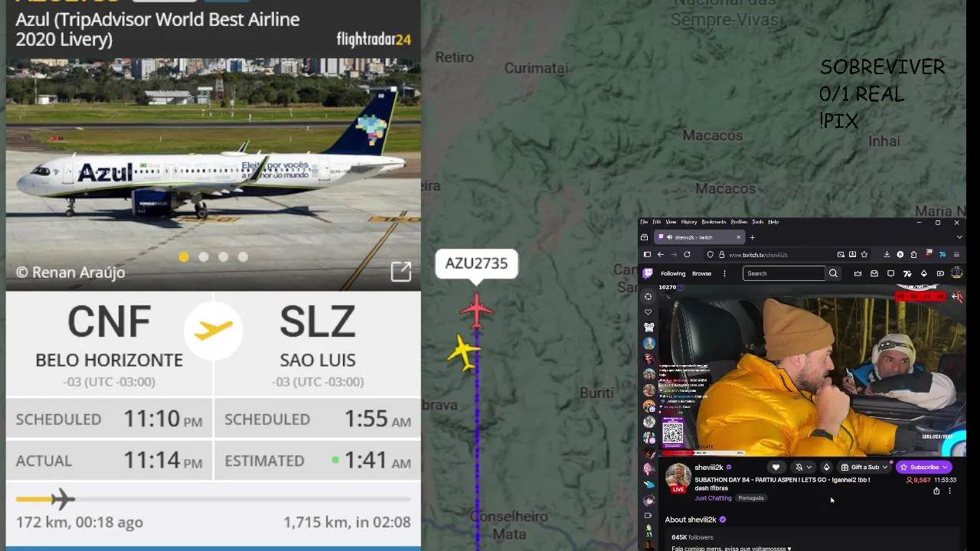Open the History menu in browser
This screenshot has width=980, height=551.
tap(688, 222)
